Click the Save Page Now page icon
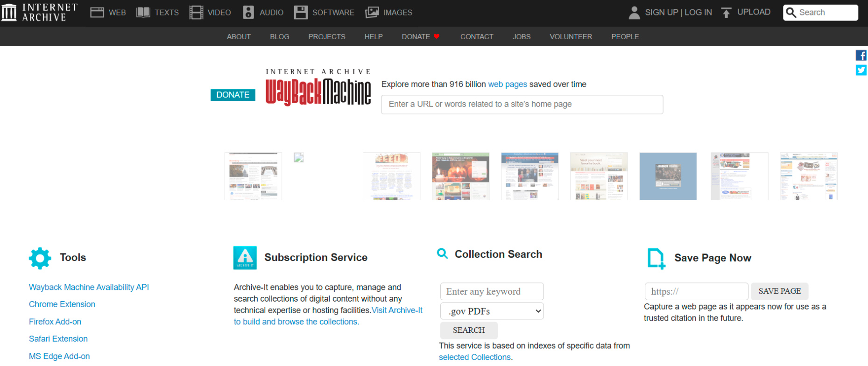The width and height of the screenshot is (868, 366). pos(656,259)
